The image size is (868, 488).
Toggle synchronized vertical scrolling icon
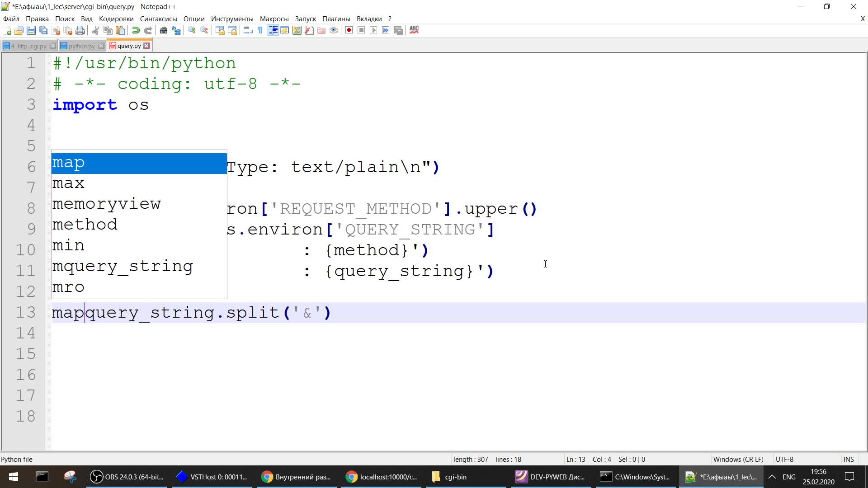(x=220, y=30)
